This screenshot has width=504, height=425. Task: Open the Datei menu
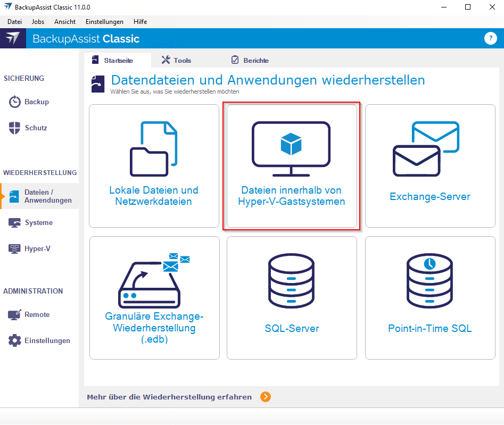coord(14,22)
